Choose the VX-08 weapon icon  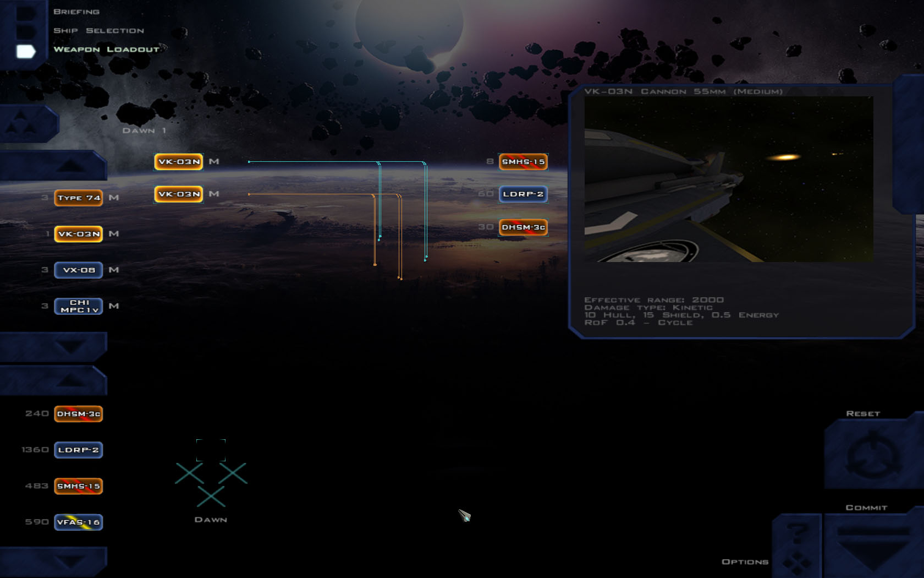(79, 270)
